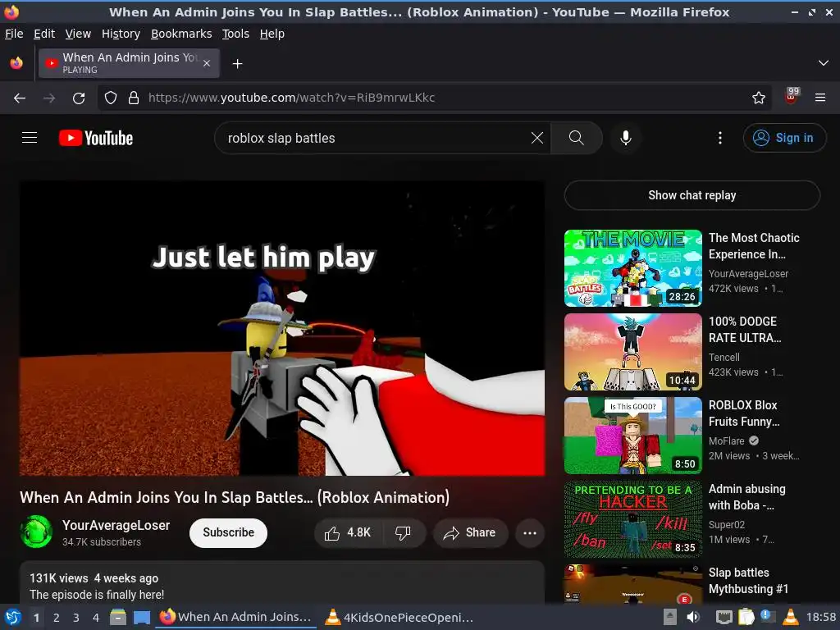
Task: Open Slap battles Mythbusting #1 title
Action: click(x=748, y=581)
